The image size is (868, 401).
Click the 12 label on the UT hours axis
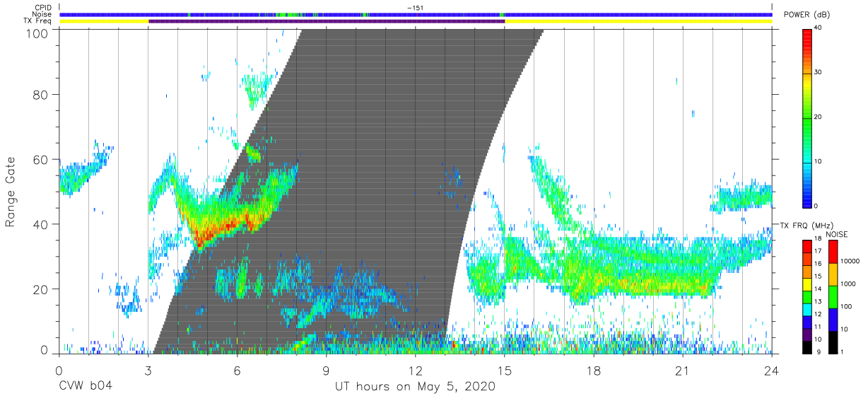416,370
